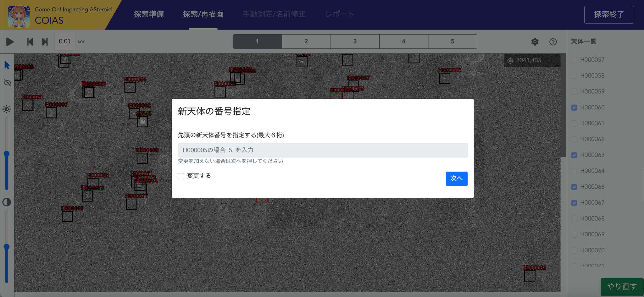The image size is (644, 297).
Task: Click the 探索終了 button
Action: click(609, 14)
